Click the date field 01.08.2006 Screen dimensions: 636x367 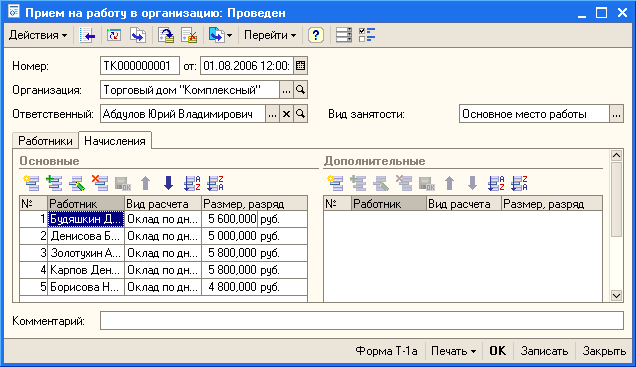point(247,66)
